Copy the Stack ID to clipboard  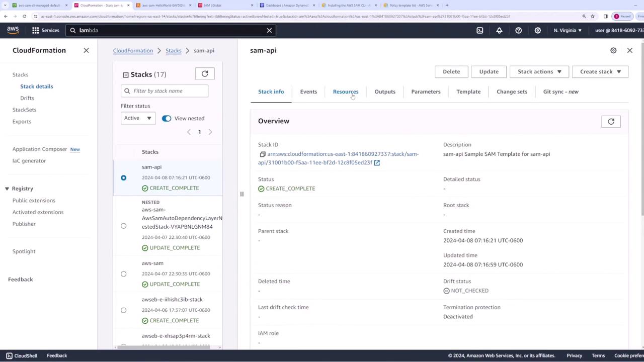click(262, 154)
